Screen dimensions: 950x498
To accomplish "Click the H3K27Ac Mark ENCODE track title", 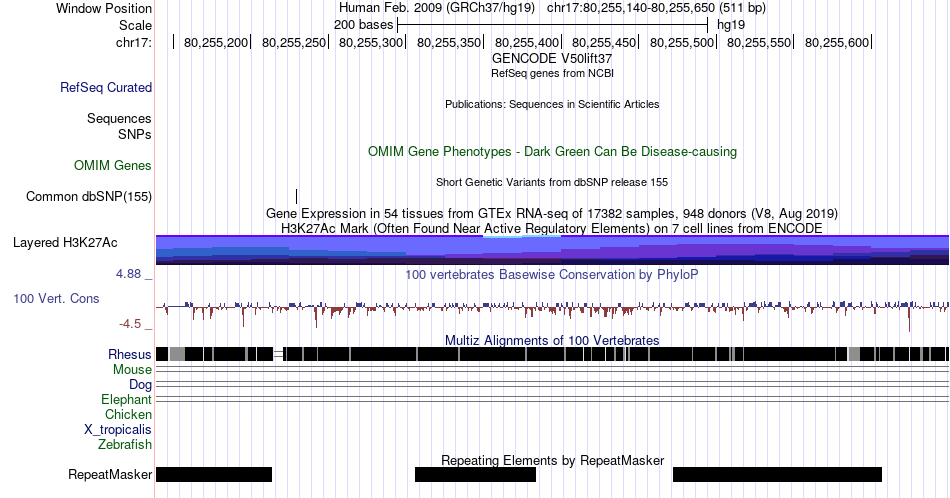I will 552,228.
